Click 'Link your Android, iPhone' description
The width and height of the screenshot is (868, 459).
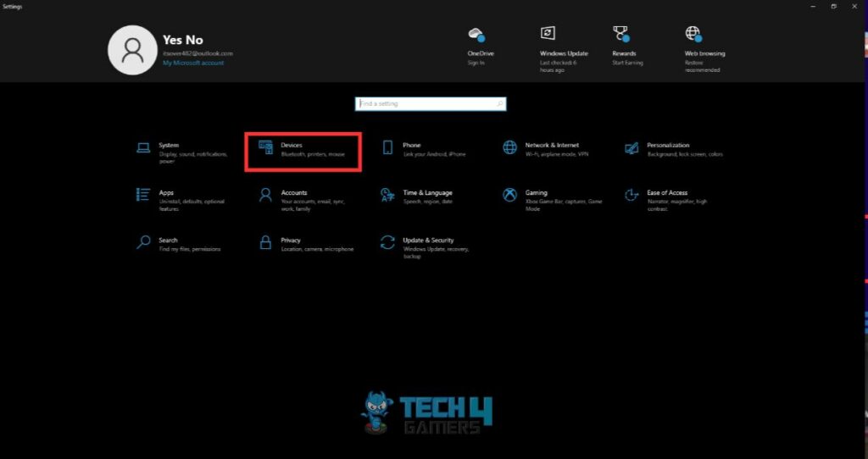tap(435, 154)
